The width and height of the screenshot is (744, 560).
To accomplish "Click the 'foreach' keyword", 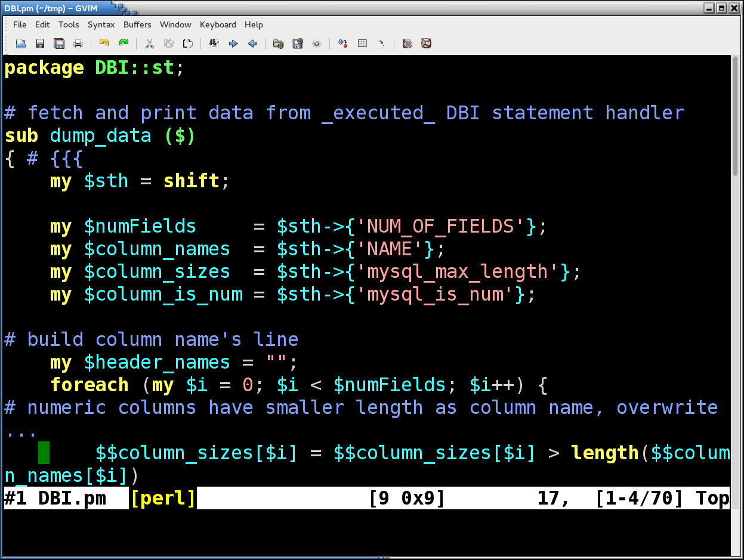I will click(89, 385).
